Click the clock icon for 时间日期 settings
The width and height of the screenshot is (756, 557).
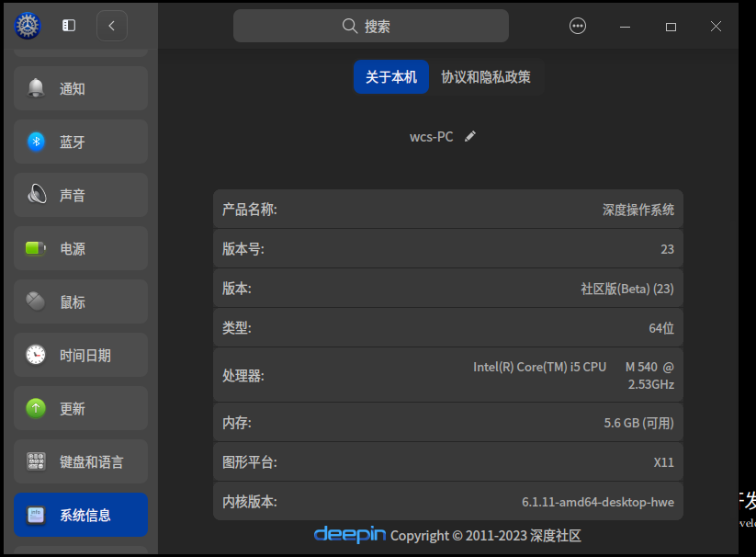tap(36, 355)
